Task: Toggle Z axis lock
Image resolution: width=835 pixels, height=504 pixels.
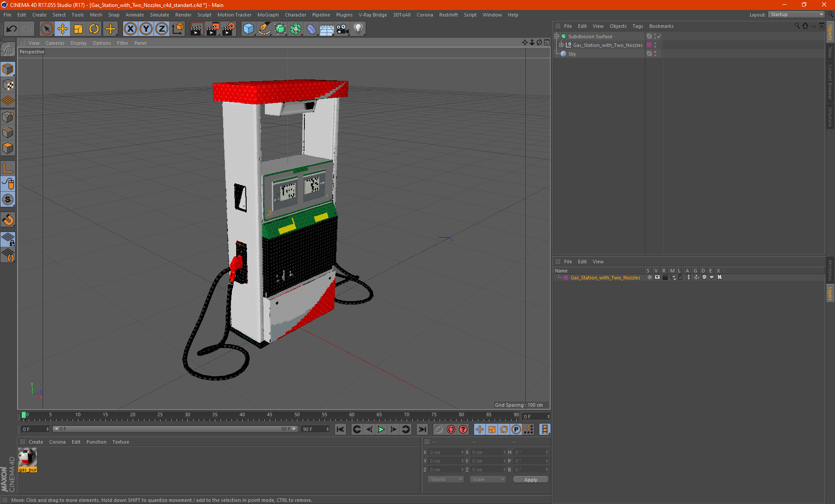Action: tap(162, 29)
